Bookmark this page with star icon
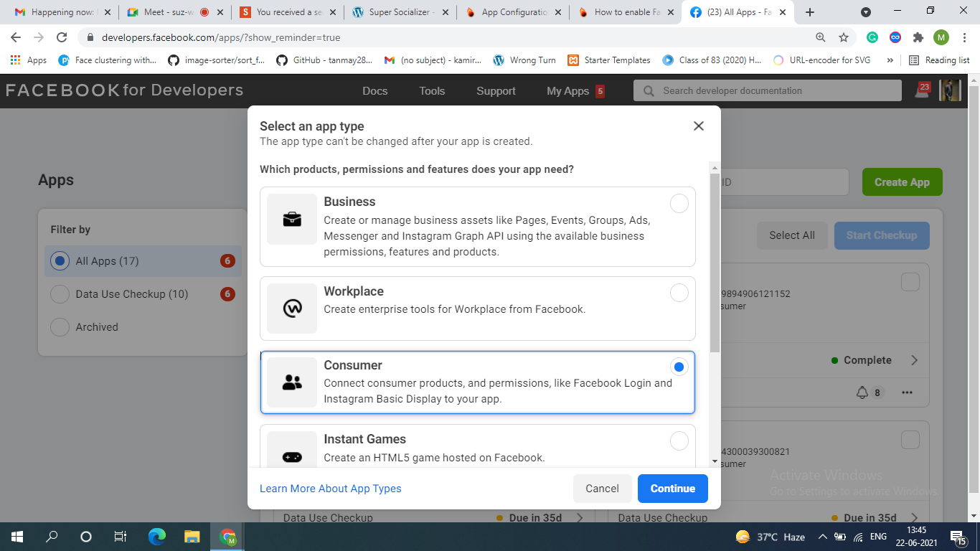The width and height of the screenshot is (980, 551). (844, 37)
